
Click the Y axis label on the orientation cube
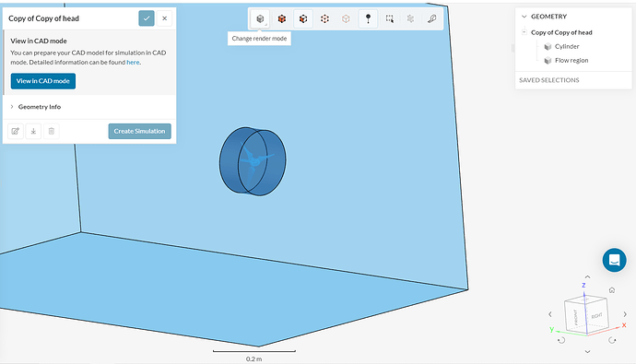[x=551, y=330]
